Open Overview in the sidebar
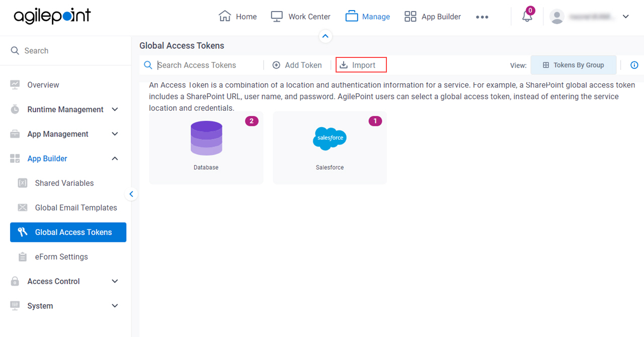The width and height of the screenshot is (644, 337). click(x=43, y=85)
